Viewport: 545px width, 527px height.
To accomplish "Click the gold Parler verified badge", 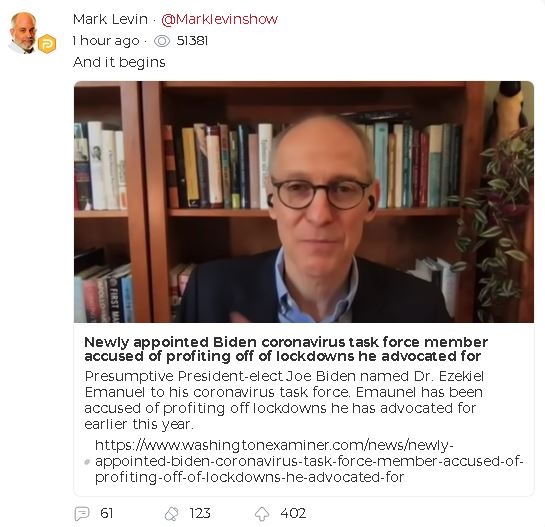I will 47,44.
